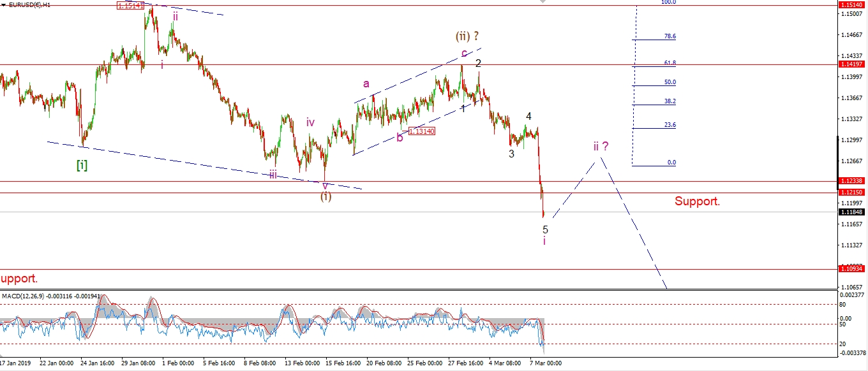868x371 pixels.
Task: Select the brown (i) wave label
Action: click(325, 196)
